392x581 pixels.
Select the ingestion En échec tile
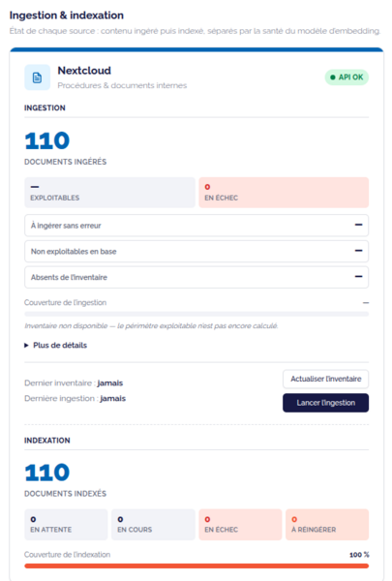pos(284,193)
